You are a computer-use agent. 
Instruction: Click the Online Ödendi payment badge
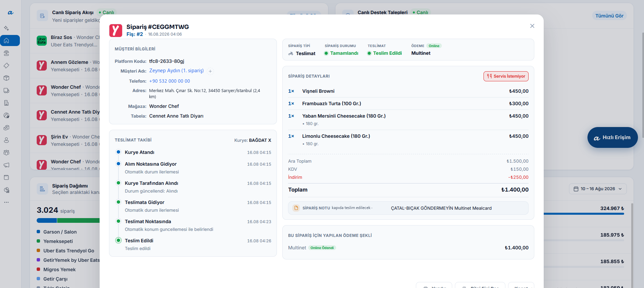[x=322, y=248]
